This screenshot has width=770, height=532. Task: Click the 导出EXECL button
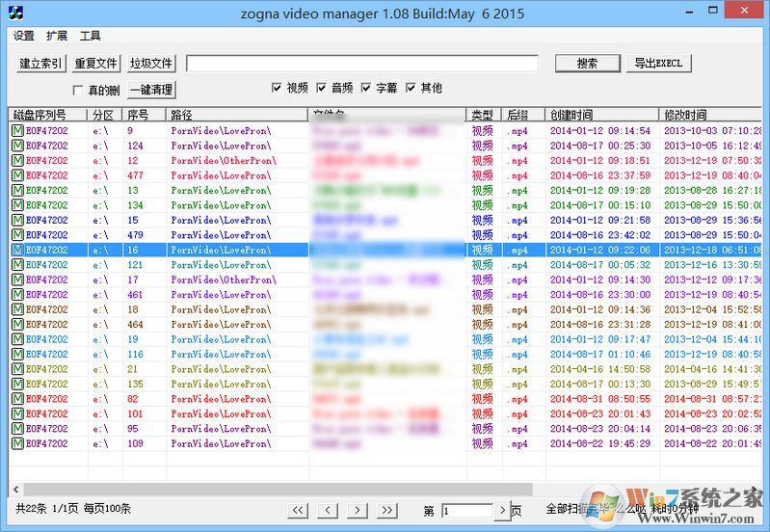pos(658,64)
